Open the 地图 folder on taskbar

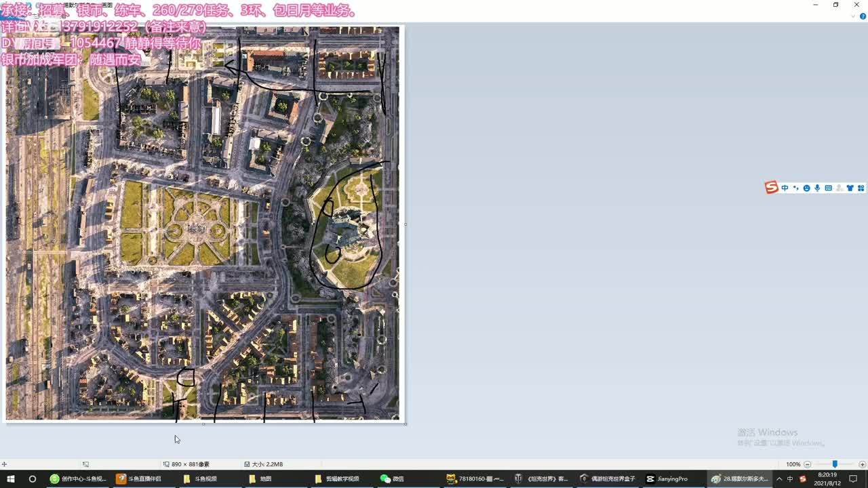(260, 479)
